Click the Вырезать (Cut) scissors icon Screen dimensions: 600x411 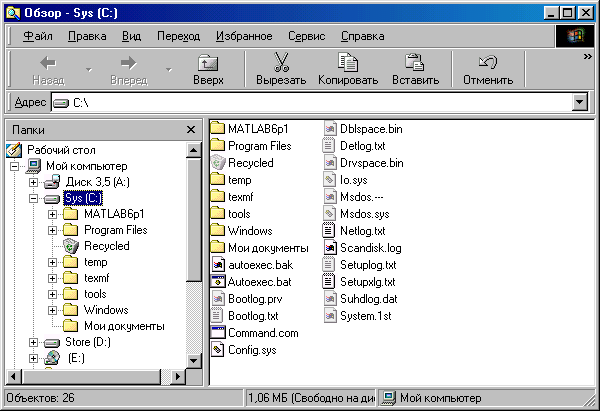(x=281, y=62)
